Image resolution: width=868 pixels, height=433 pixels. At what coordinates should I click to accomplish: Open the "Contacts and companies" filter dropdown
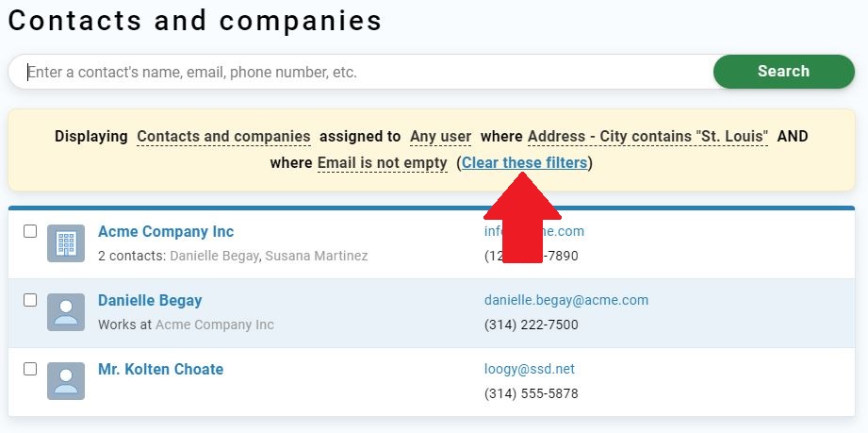coord(223,137)
